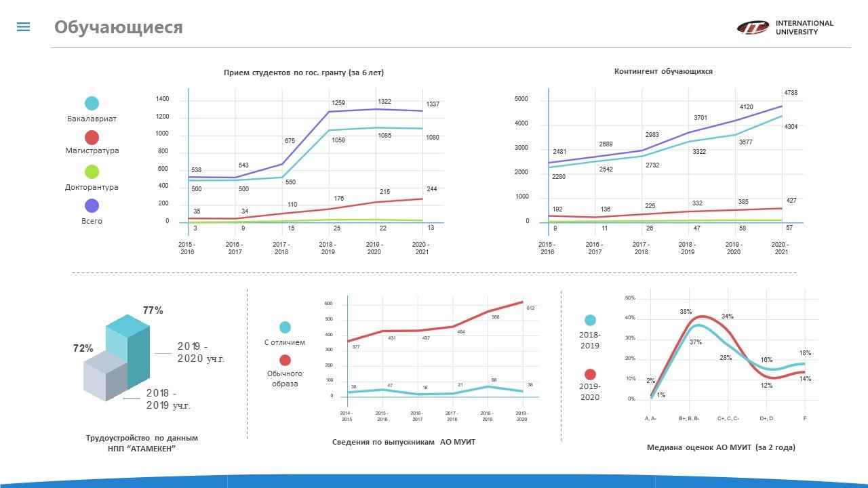Click the 2019 - 2020 уч.г. label
This screenshot has width=868, height=488.
pos(201,352)
